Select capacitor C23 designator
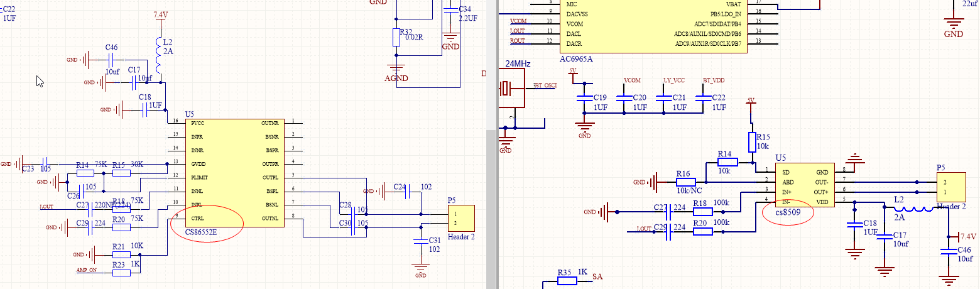 (28, 169)
